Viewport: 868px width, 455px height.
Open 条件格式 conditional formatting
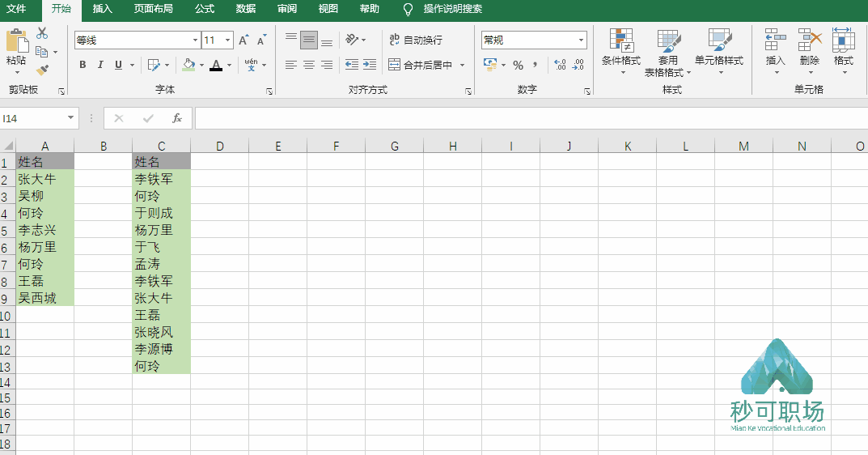point(621,51)
